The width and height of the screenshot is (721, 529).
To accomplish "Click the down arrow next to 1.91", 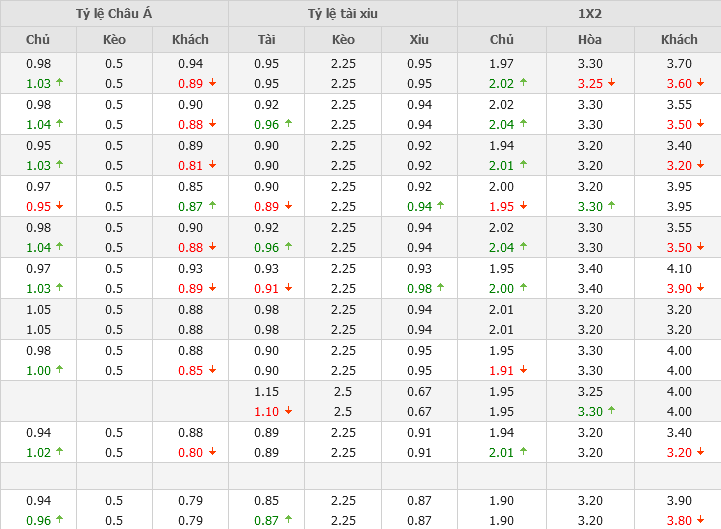I will click(x=524, y=370).
